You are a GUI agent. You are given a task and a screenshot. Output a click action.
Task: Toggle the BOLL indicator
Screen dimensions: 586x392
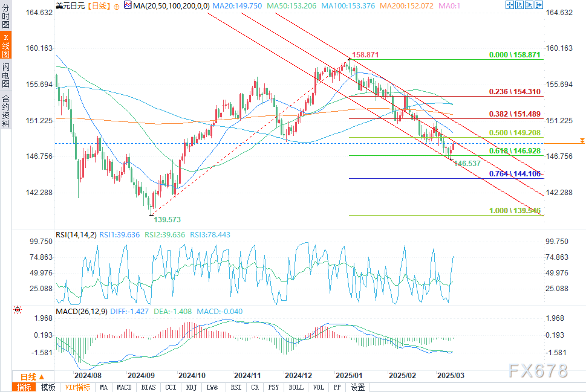pyautogui.click(x=296, y=387)
